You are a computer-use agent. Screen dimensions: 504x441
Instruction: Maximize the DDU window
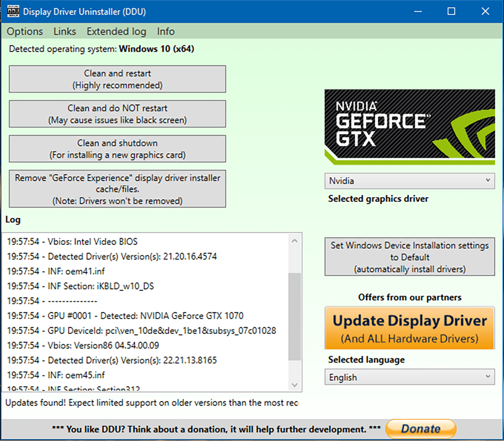[x=451, y=11]
